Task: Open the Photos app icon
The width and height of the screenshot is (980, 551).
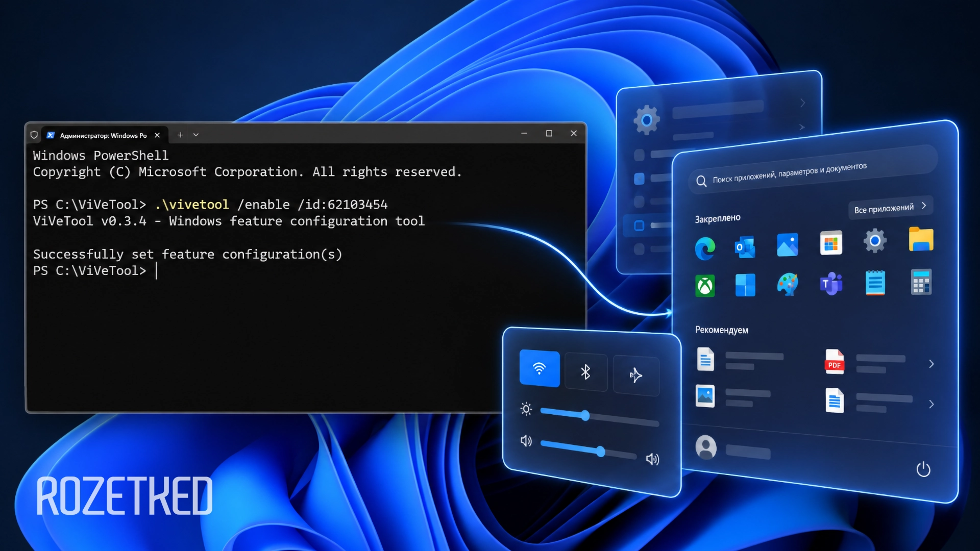Action: coord(787,245)
